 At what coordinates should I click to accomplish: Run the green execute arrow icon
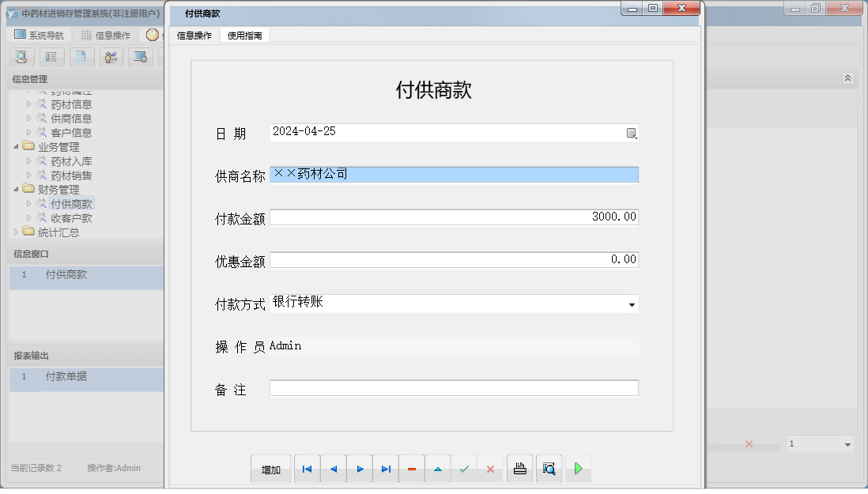pos(578,468)
